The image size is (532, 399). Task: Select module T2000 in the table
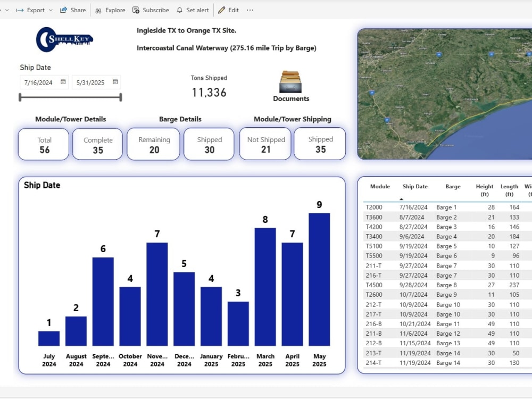point(374,207)
